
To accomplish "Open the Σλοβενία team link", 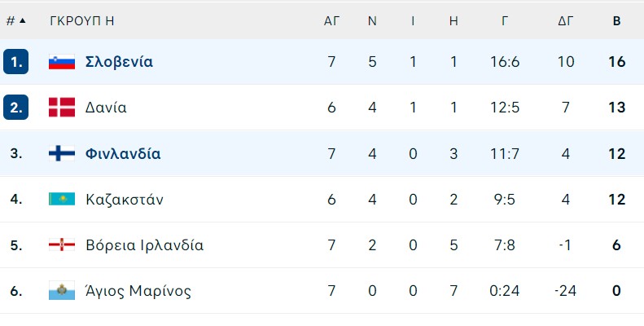I will point(119,62).
